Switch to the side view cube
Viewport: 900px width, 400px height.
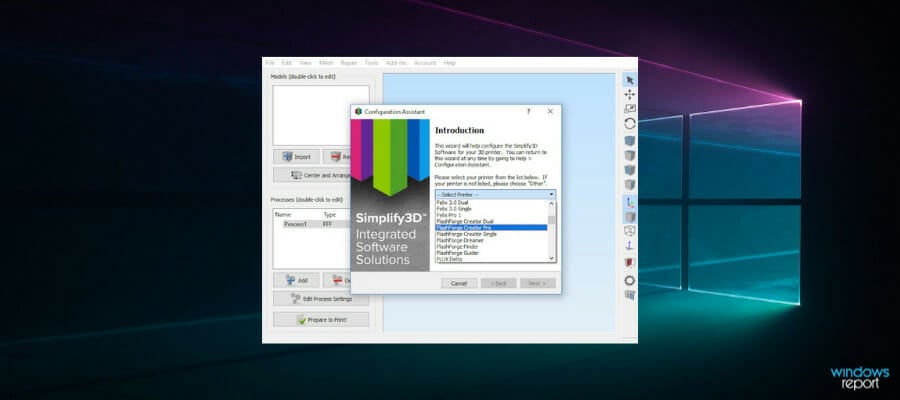click(630, 185)
